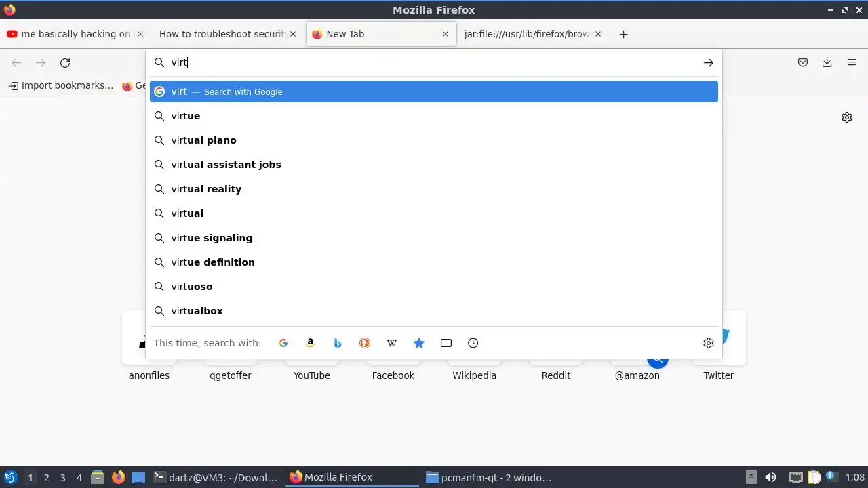Open the Lubuntu start menu icon
868x488 pixels.
pyautogui.click(x=10, y=477)
